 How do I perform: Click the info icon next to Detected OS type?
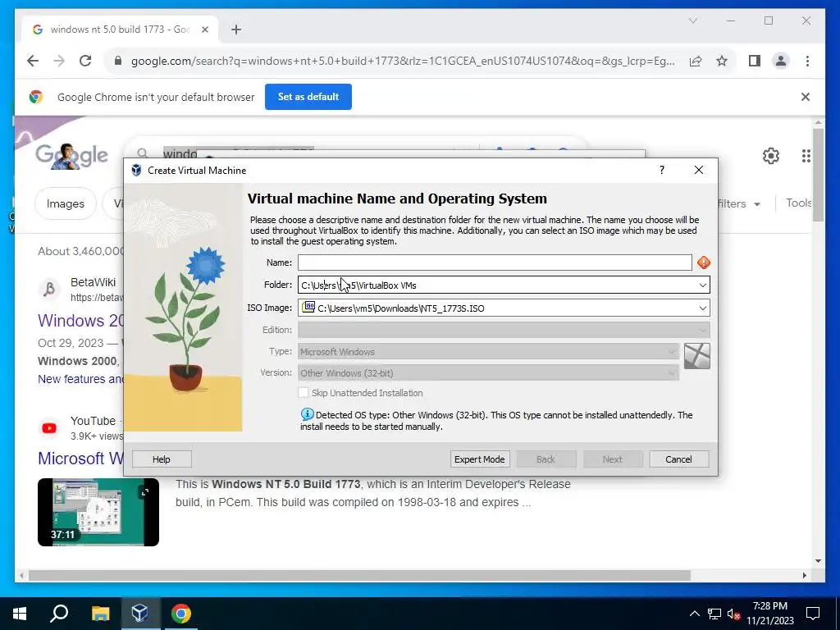coord(307,414)
